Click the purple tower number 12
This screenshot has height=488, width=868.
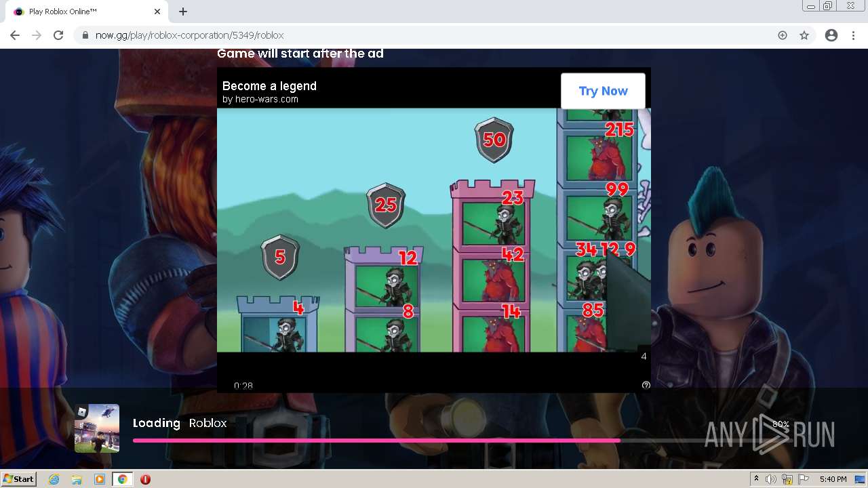pyautogui.click(x=408, y=258)
